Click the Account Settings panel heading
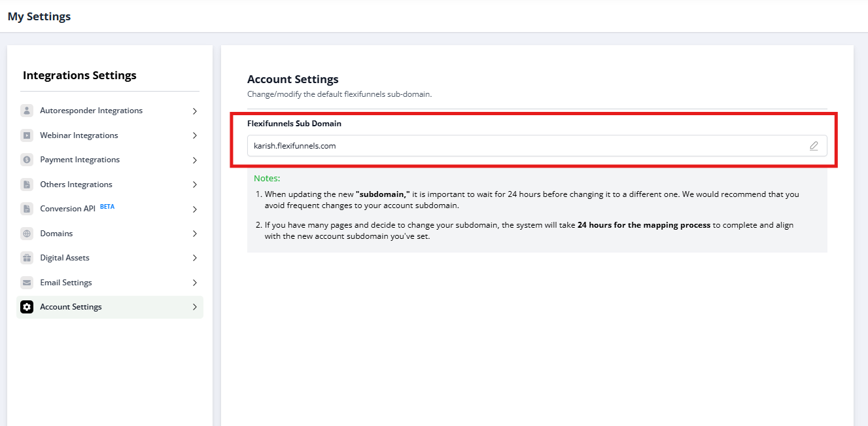This screenshot has width=868, height=426. [x=293, y=79]
